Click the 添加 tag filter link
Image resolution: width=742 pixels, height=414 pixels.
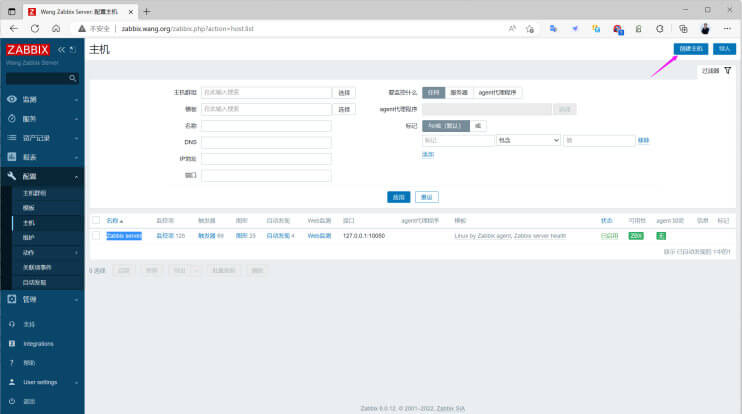click(x=428, y=155)
